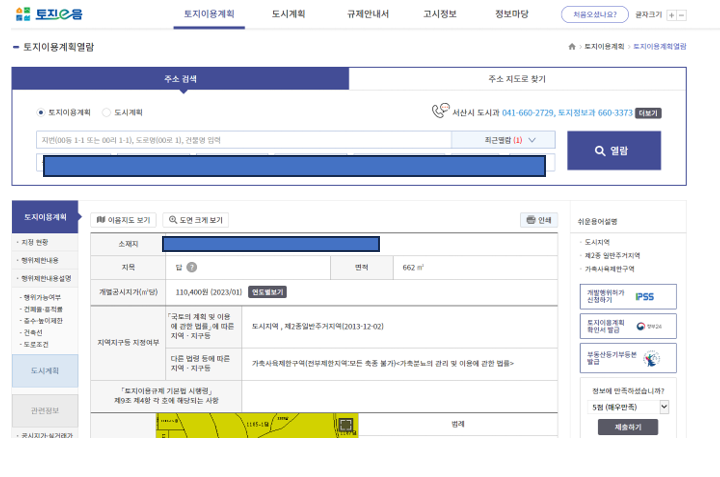The width and height of the screenshot is (720, 477).
Task: Click the 이음지도 보기 button
Action: pos(123,220)
